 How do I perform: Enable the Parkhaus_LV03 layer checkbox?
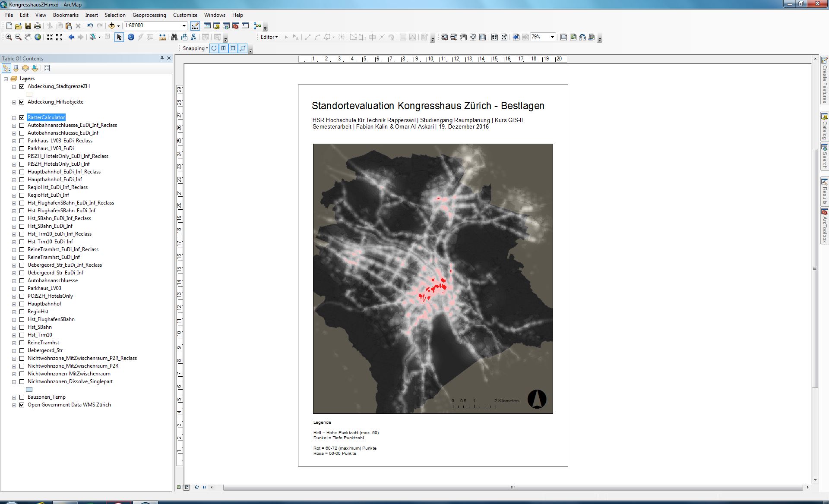click(22, 288)
